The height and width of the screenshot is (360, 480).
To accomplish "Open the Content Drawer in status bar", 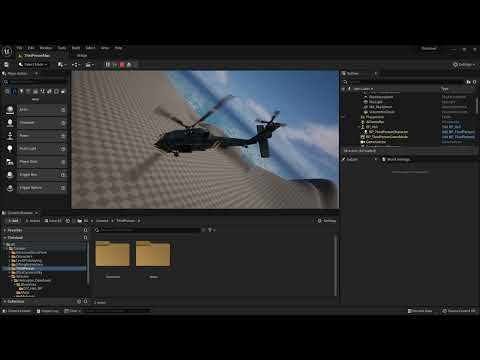I will coord(17,311).
